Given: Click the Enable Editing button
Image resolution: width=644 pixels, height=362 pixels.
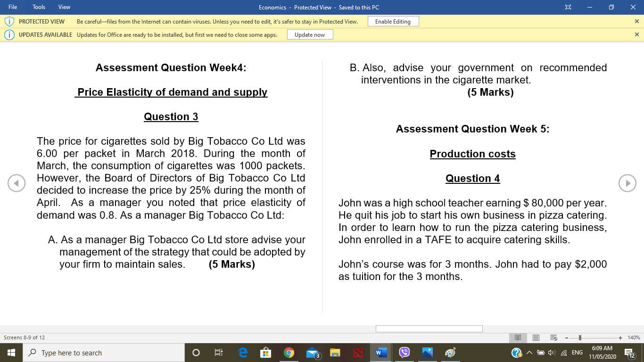Looking at the screenshot, I should tap(393, 21).
